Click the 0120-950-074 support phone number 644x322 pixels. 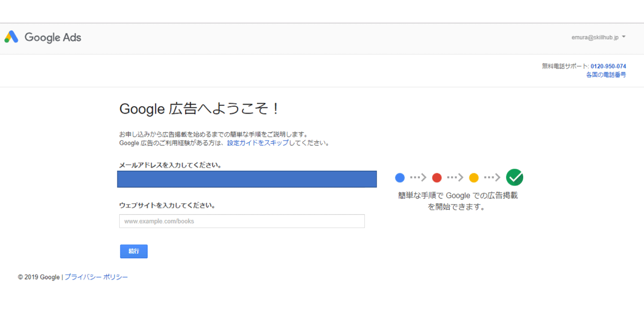(608, 67)
